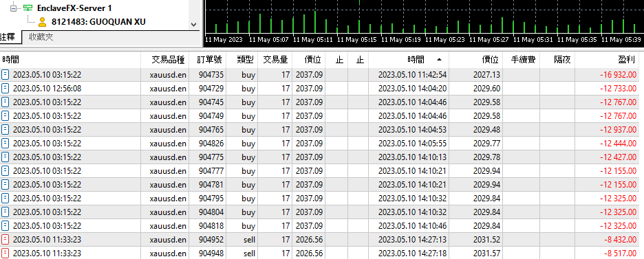Click close price 2031.52

click(x=486, y=239)
